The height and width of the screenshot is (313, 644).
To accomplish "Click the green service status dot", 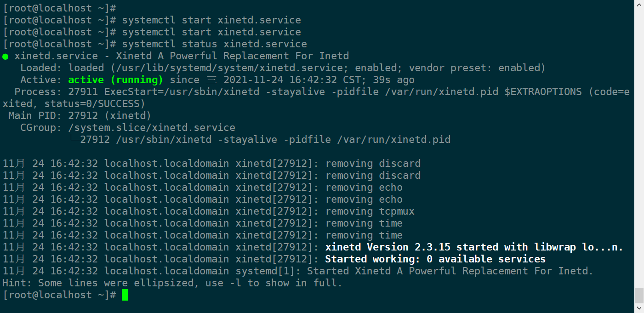I will click(x=6, y=57).
